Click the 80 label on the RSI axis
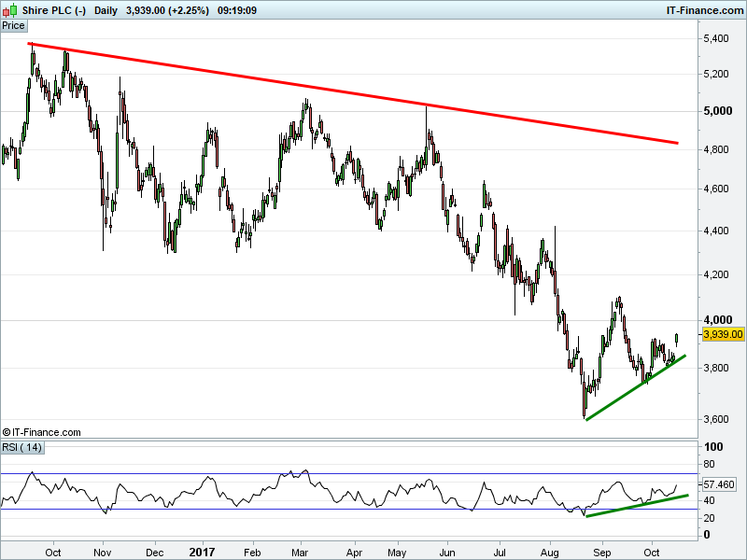 [709, 464]
